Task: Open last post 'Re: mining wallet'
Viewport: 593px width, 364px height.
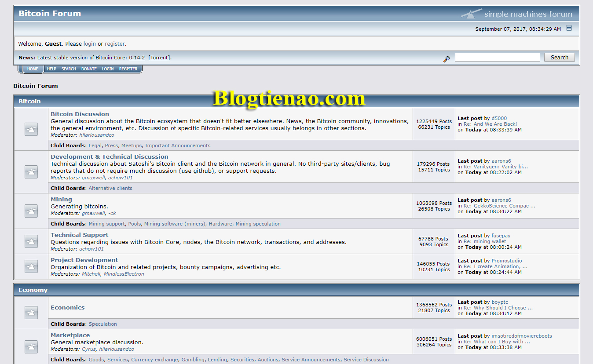Action: [485, 241]
